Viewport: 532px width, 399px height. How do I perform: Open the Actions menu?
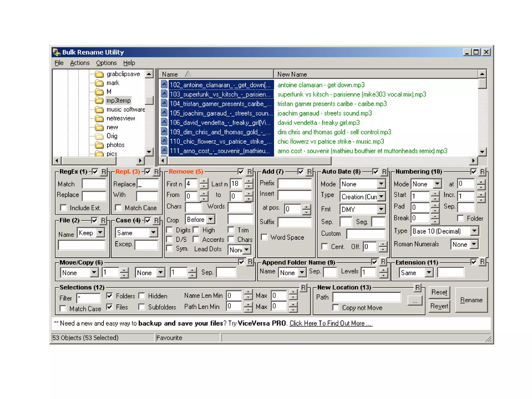pyautogui.click(x=80, y=63)
